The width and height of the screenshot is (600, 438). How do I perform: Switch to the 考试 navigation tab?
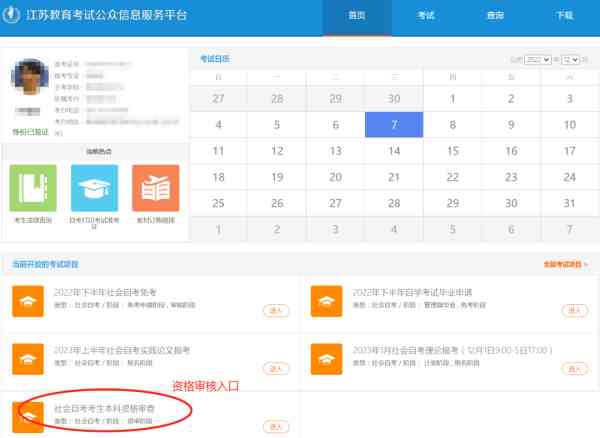pos(426,16)
